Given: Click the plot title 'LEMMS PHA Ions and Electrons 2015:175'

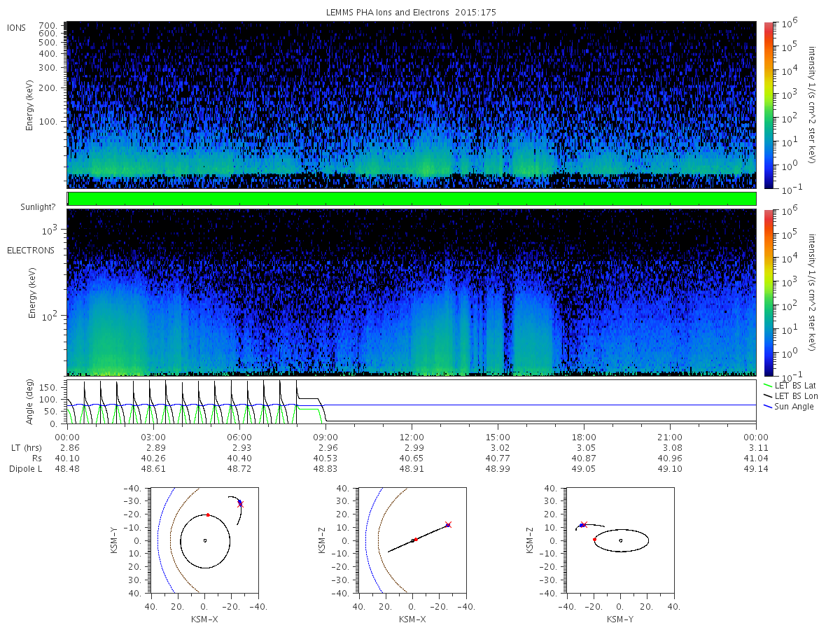Looking at the screenshot, I should [412, 13].
